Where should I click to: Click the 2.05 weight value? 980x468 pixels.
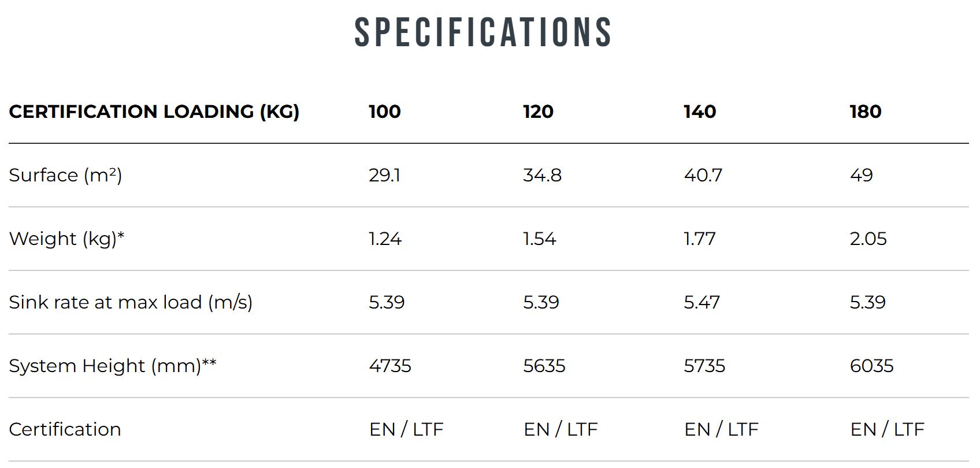click(x=868, y=239)
